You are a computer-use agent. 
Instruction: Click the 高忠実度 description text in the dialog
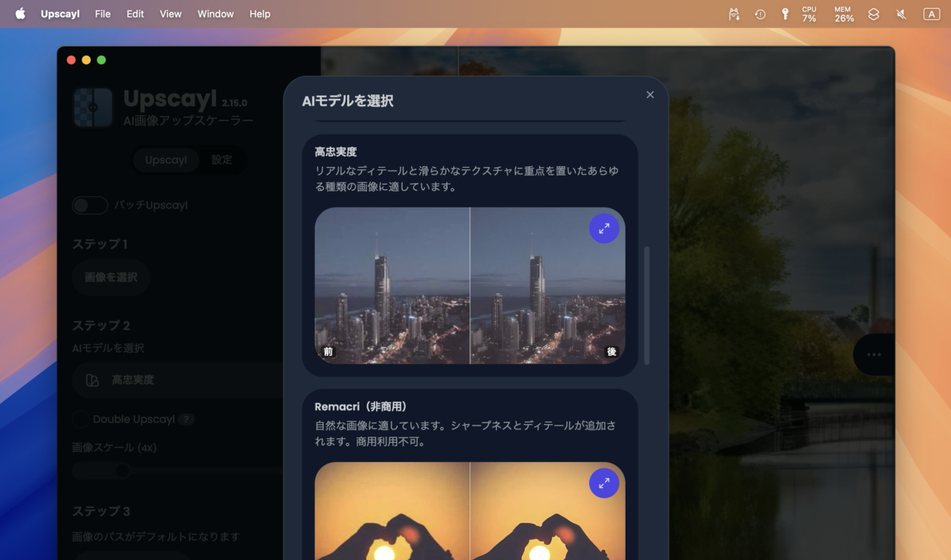click(x=467, y=179)
